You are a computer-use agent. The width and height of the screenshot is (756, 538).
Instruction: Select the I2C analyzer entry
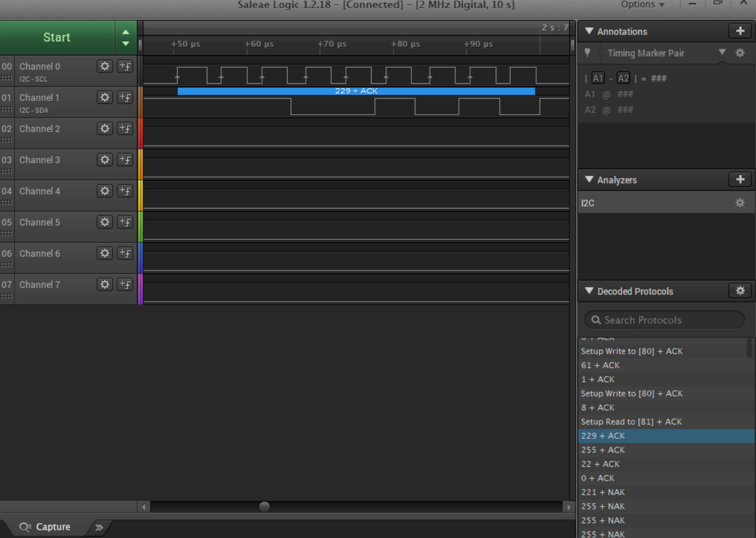coord(666,203)
